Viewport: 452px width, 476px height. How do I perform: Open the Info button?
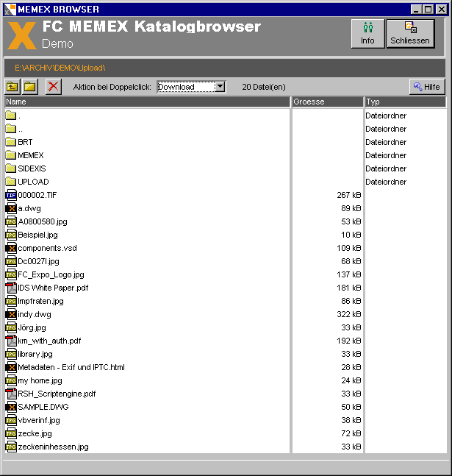tap(367, 34)
